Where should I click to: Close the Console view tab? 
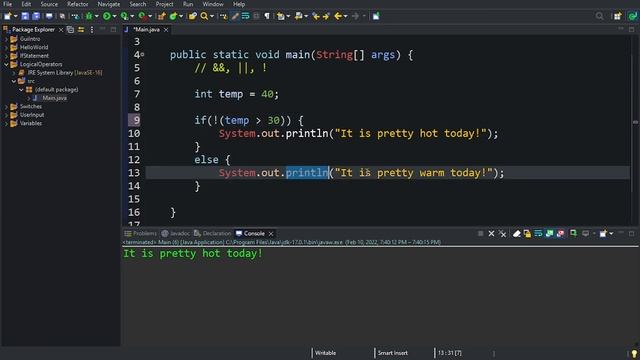pyautogui.click(x=271, y=234)
